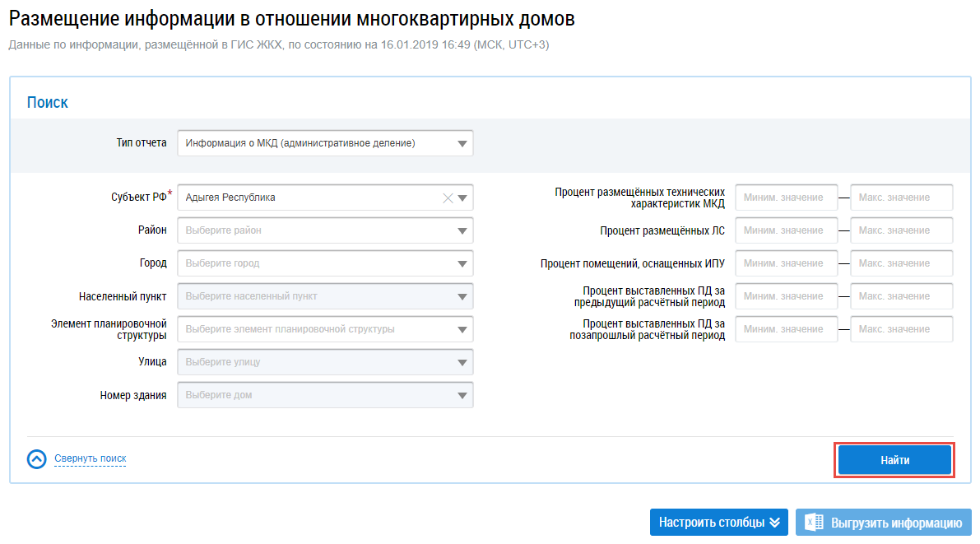Open the Тип отчета dropdown
The width and height of the screenshot is (980, 544).
coord(325,143)
